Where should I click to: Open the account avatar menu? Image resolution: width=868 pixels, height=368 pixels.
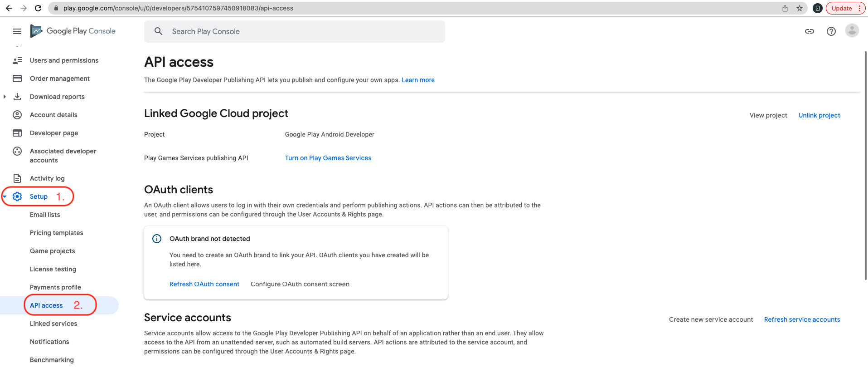[x=852, y=31]
